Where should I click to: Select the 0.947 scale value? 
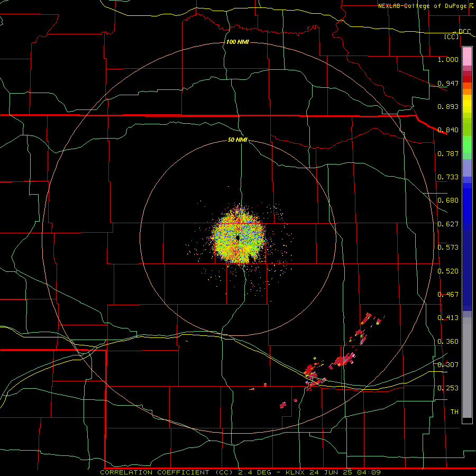(x=448, y=83)
